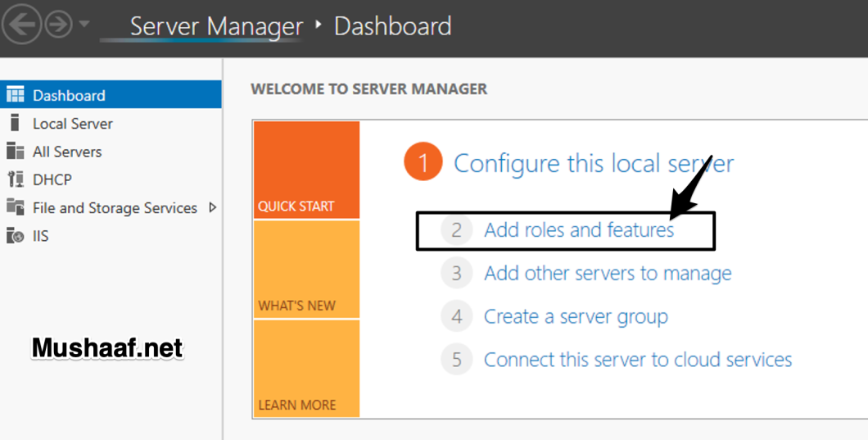
Task: Click the File and Storage Services icon
Action: (x=15, y=207)
